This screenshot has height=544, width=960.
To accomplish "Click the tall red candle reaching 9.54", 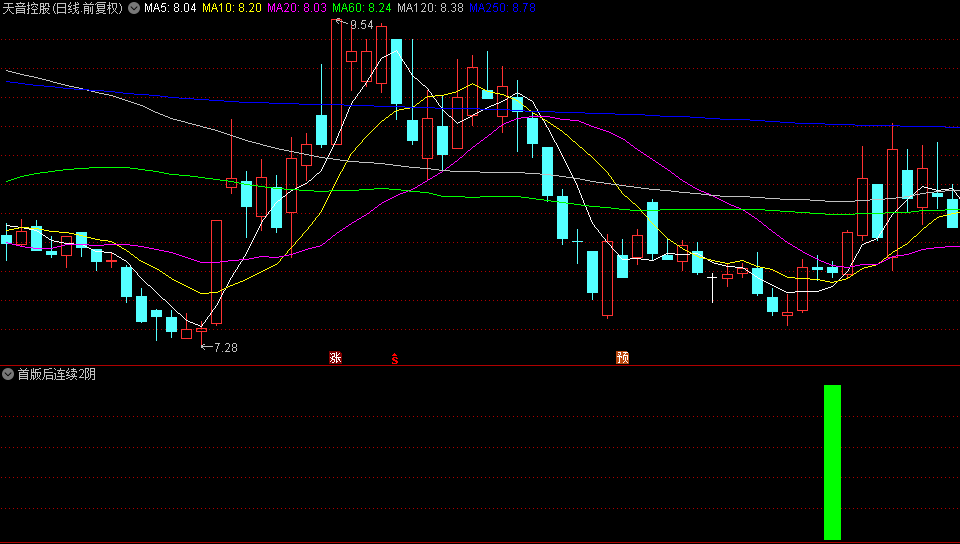I will [x=337, y=82].
